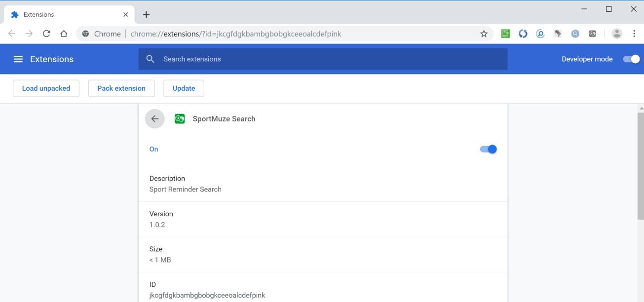
Task: Turn off Developer mode toggle
Action: (631, 59)
